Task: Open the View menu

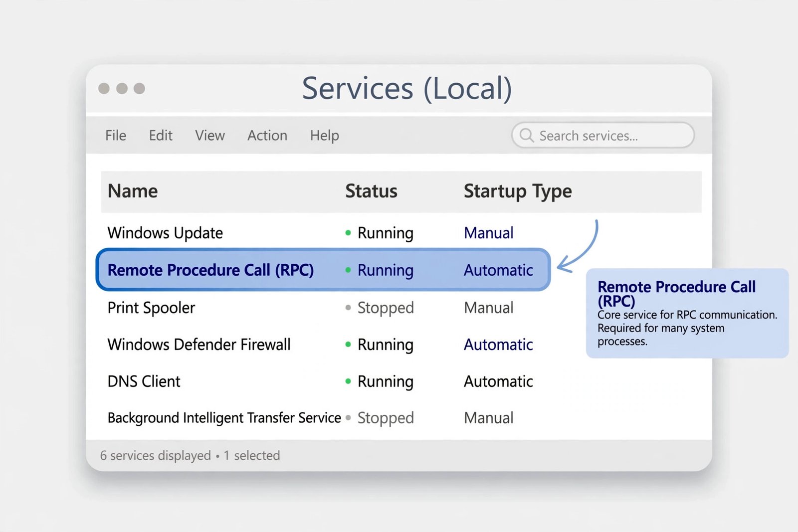Action: [x=210, y=136]
